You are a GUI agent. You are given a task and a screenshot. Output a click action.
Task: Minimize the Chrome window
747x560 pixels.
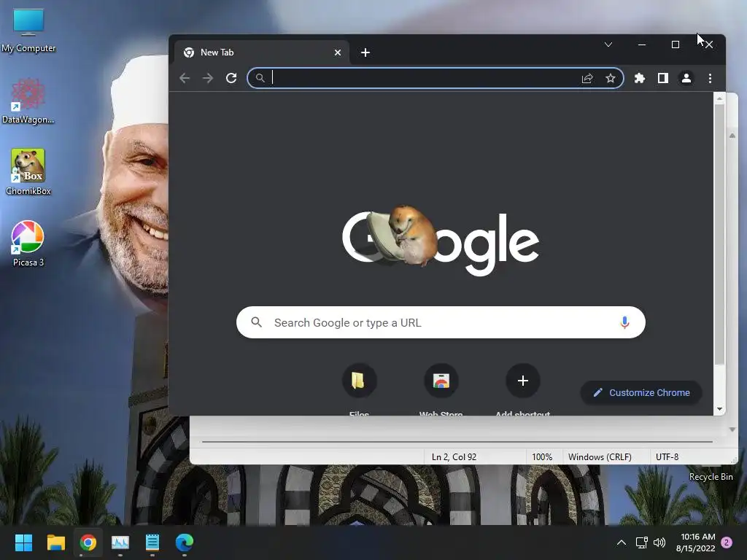(x=642, y=44)
